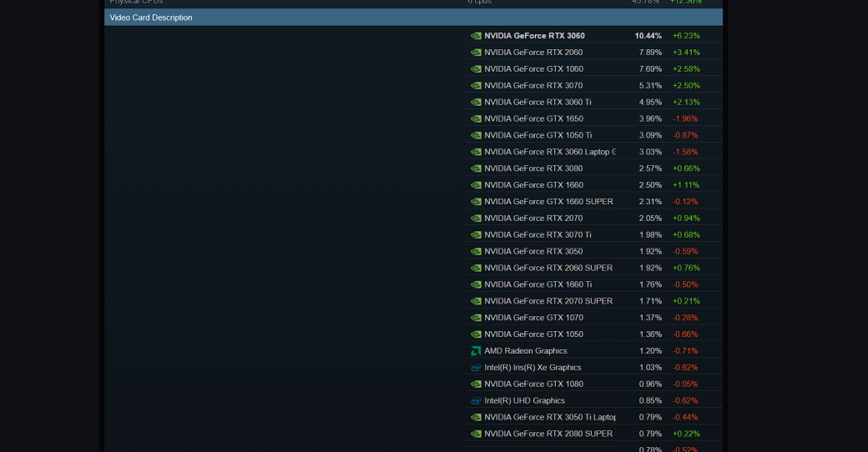
Task: Select the Intel(R) UHD Graphics name
Action: pyautogui.click(x=524, y=400)
